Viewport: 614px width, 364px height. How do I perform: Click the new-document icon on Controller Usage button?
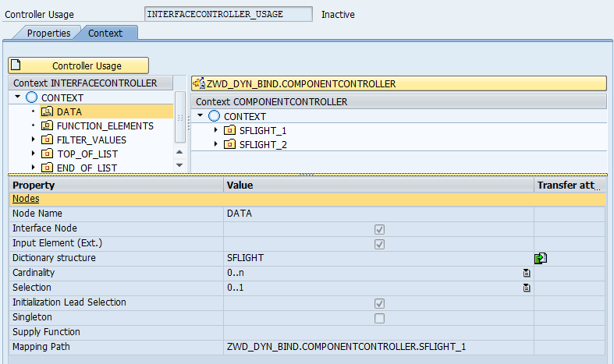tap(16, 65)
